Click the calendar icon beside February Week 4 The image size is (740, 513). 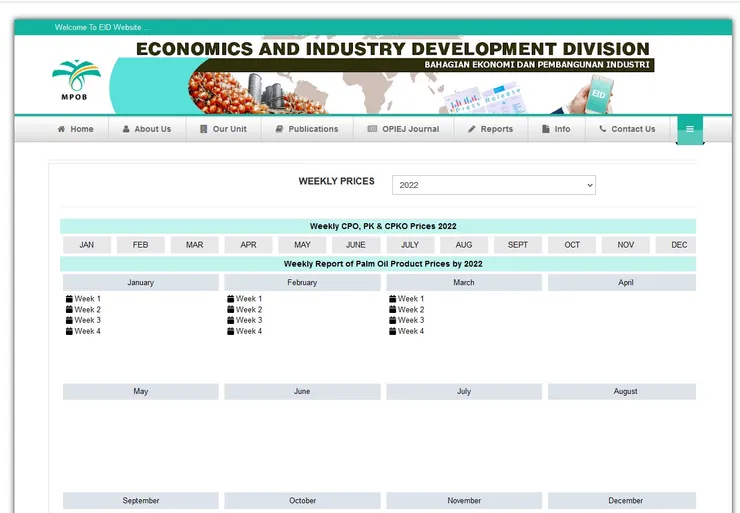[231, 331]
